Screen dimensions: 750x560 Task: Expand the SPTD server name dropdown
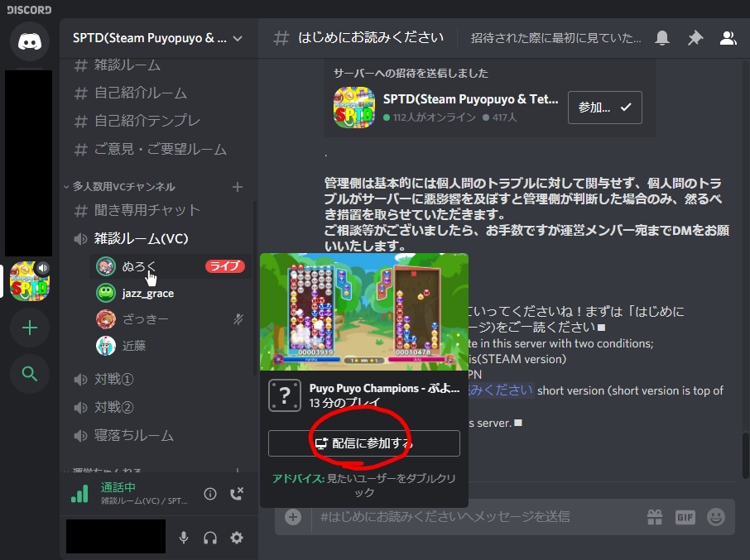pyautogui.click(x=238, y=38)
